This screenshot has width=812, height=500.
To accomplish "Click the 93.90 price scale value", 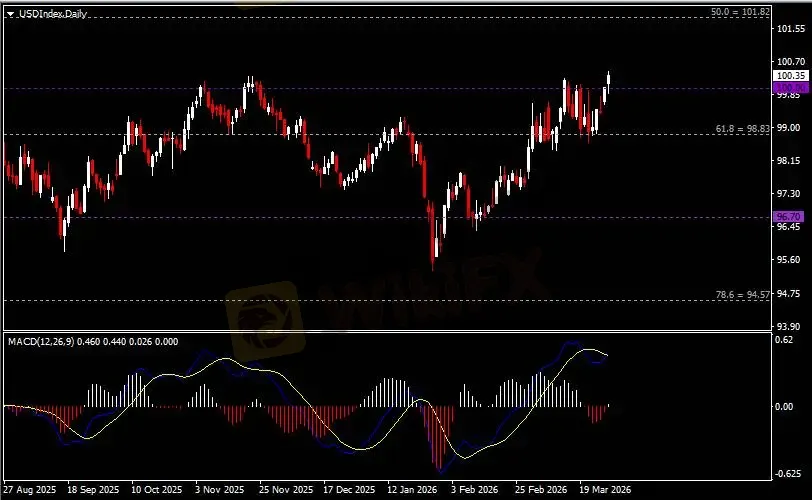I will 789,327.
